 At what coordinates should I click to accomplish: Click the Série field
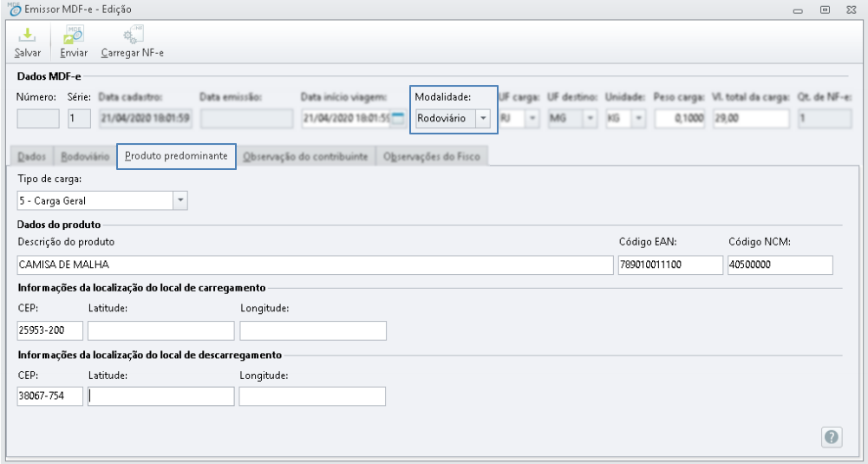click(79, 119)
